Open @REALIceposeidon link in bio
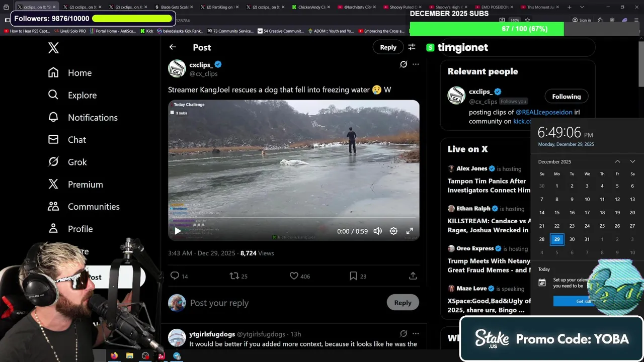 544,112
